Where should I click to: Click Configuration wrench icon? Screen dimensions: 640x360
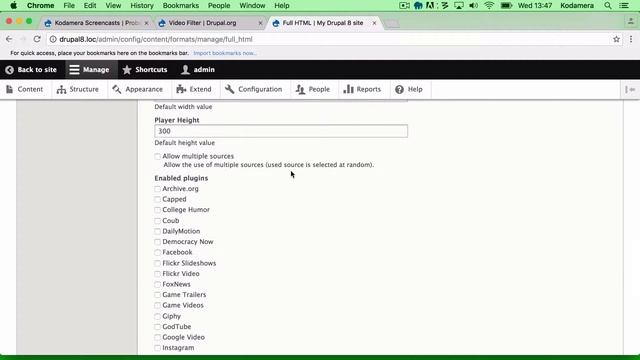pos(229,89)
